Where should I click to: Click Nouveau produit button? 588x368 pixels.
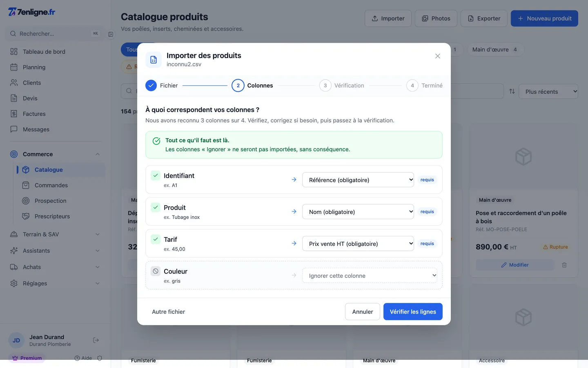click(544, 18)
